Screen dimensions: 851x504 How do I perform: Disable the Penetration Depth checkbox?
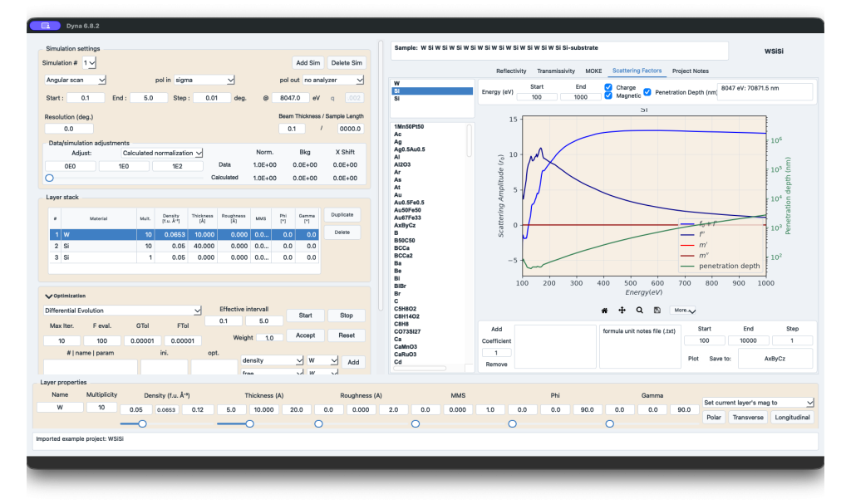click(647, 91)
